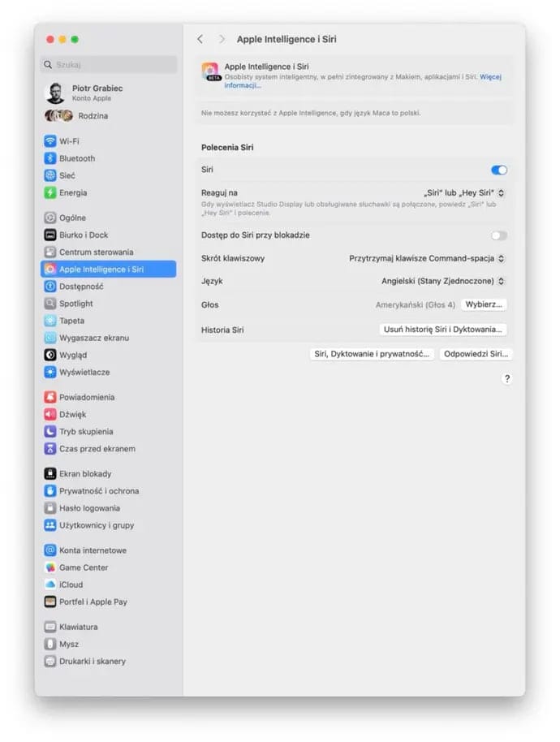Select the Bluetooth icon in sidebar
The image size is (560, 742).
(50, 158)
